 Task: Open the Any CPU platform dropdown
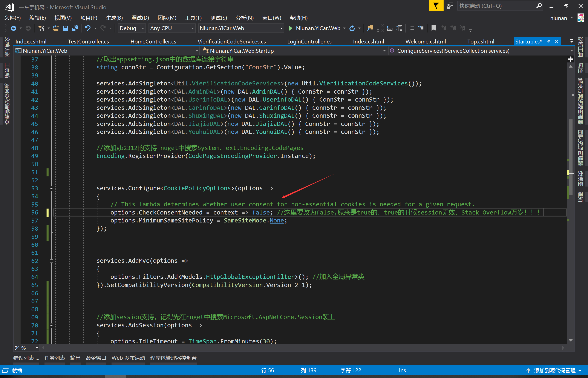coord(172,28)
